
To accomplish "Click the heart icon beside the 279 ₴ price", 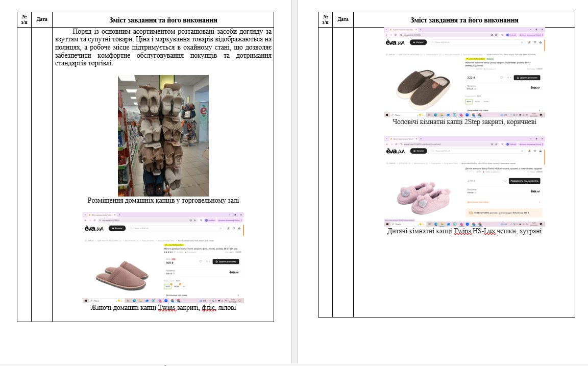I will click(505, 181).
